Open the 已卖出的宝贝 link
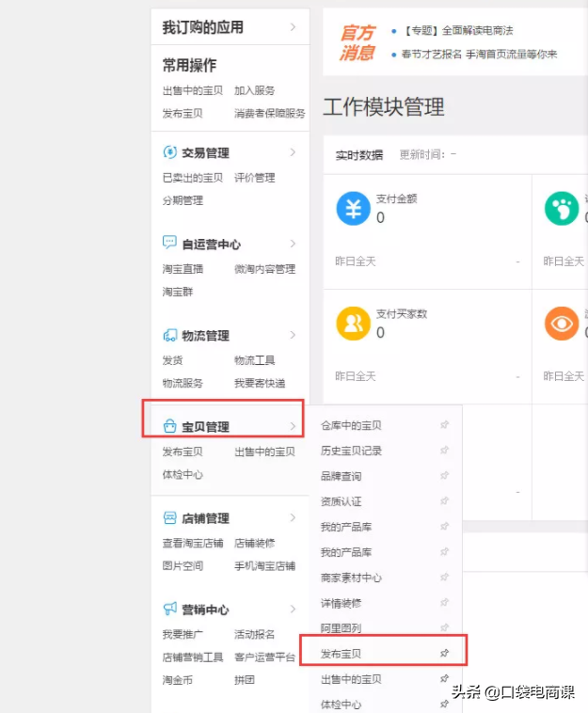 tap(192, 177)
